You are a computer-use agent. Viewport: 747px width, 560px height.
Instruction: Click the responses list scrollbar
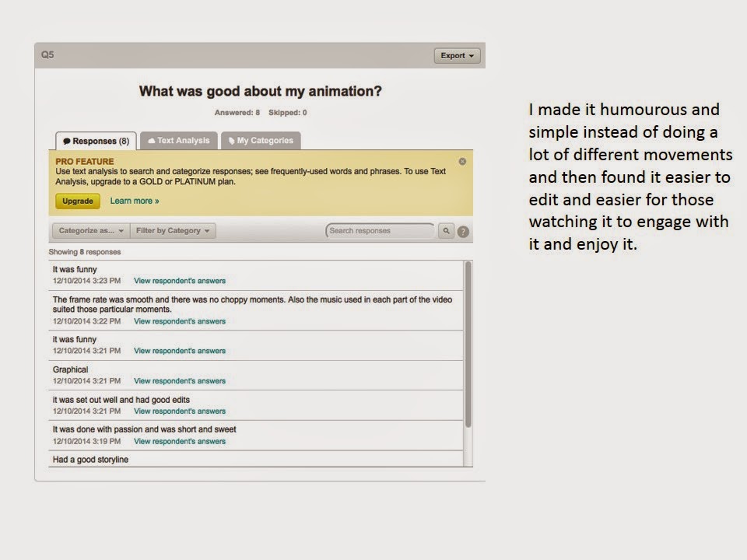[468, 344]
